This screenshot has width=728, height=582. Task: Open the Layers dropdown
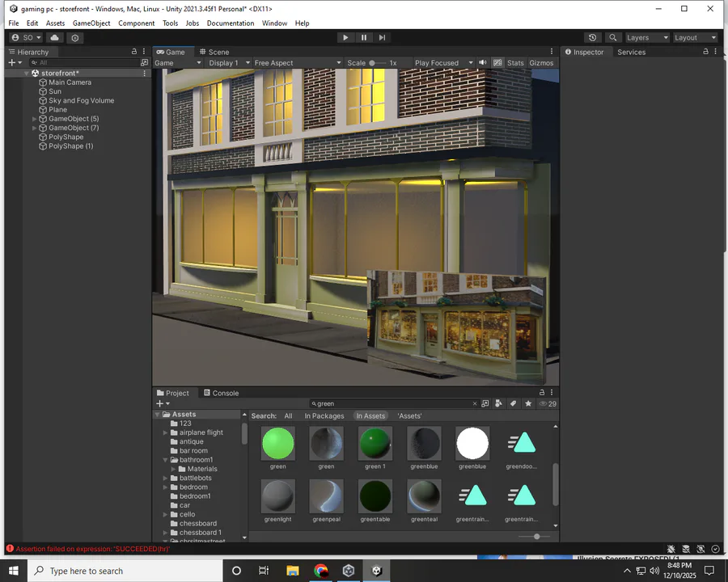click(x=647, y=38)
